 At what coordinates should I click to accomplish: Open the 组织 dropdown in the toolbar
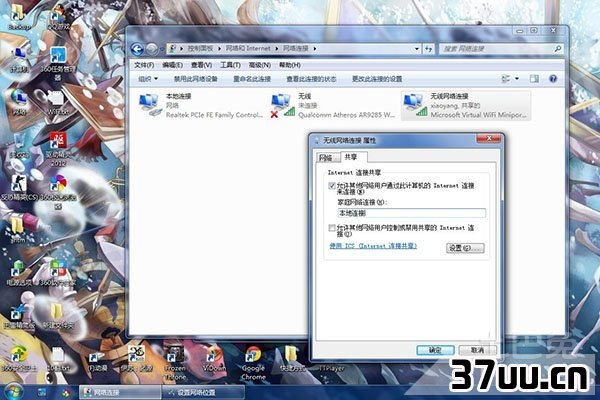(148, 79)
